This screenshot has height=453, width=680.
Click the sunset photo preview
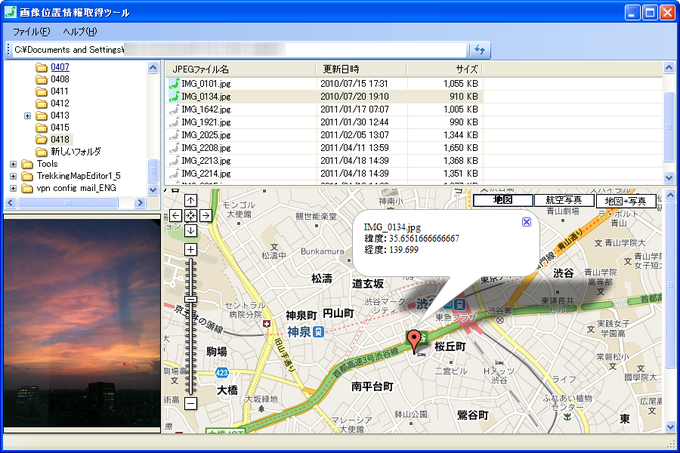click(x=82, y=323)
